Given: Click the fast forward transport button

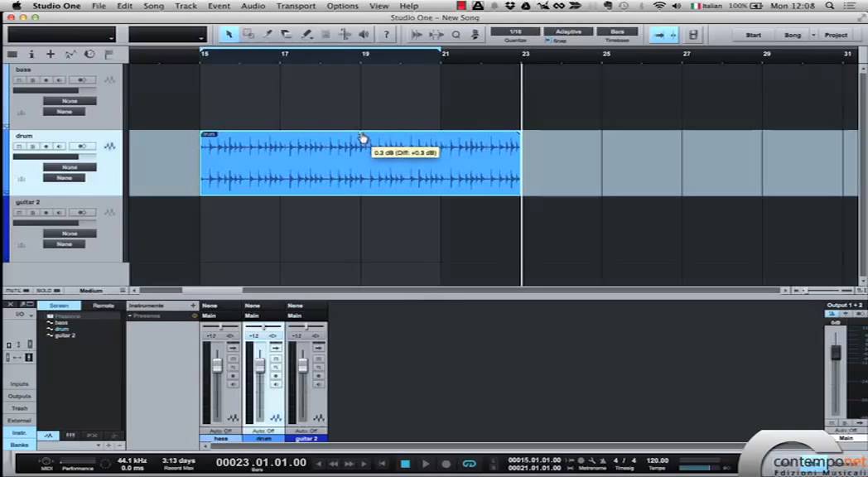Looking at the screenshot, I should (x=349, y=464).
